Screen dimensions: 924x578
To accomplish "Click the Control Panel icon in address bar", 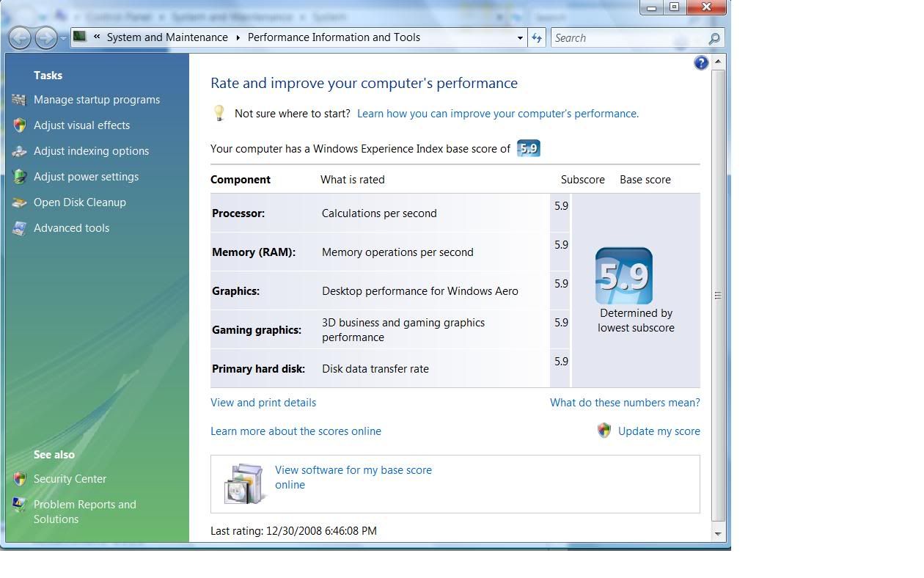I will tap(80, 37).
